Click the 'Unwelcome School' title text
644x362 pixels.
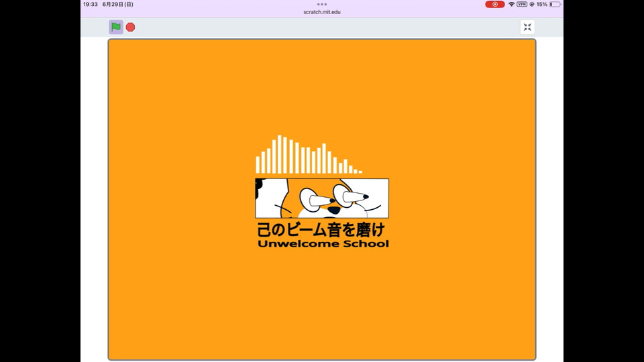(323, 243)
